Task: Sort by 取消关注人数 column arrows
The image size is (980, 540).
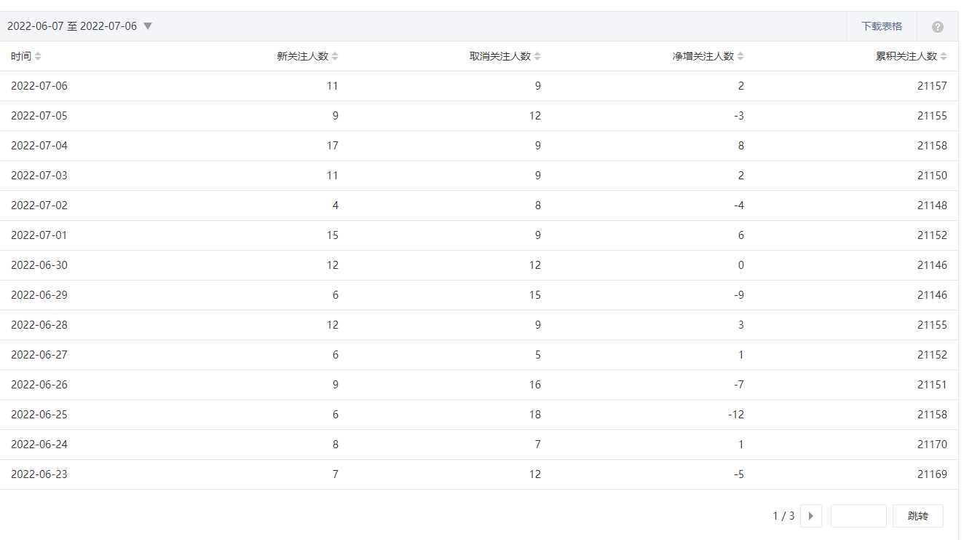Action: pyautogui.click(x=537, y=57)
